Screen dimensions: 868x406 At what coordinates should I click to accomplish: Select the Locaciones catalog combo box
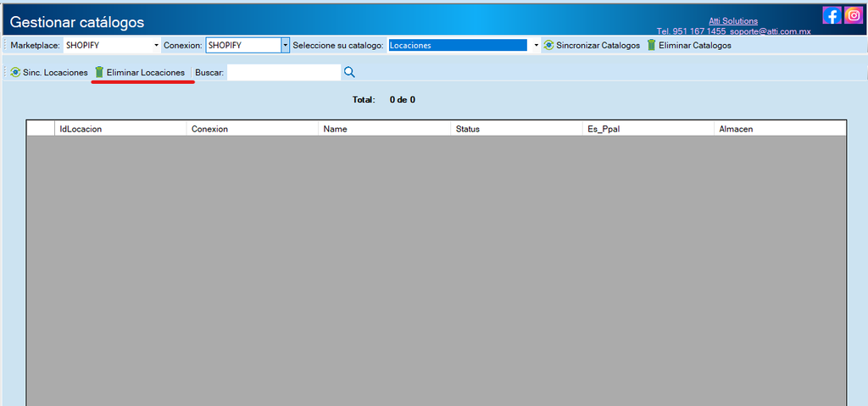point(464,45)
